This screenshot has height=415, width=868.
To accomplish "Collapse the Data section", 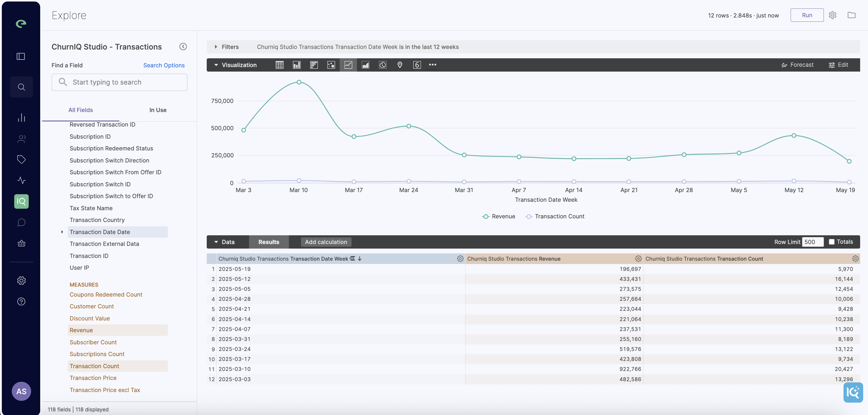I will (x=225, y=242).
